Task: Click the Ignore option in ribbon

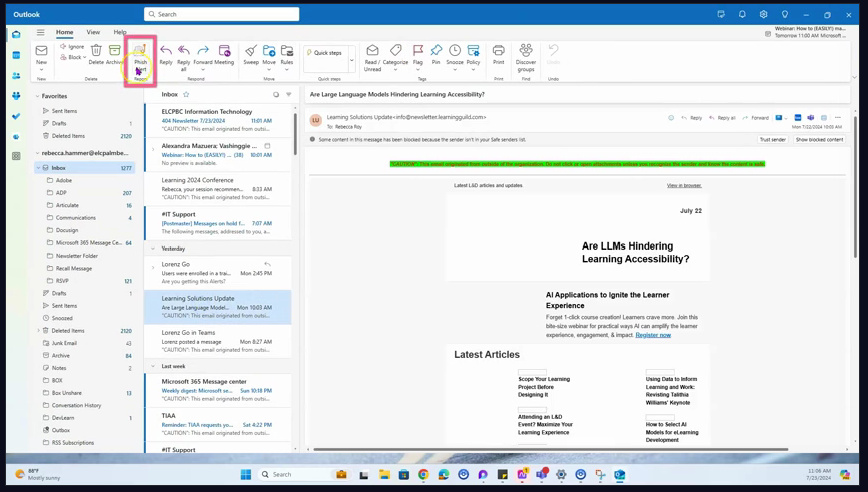Action: pos(72,47)
